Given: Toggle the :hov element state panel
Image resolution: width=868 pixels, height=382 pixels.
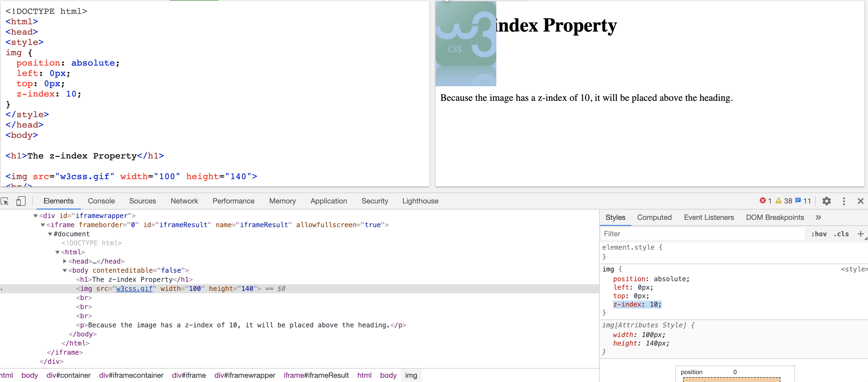Looking at the screenshot, I should (818, 234).
